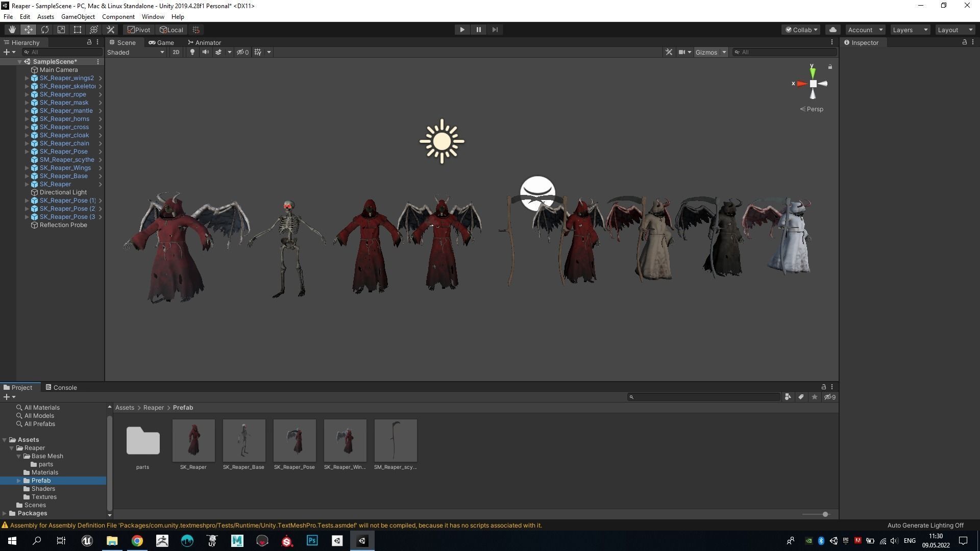Adjust the Project icon size slider
The width and height of the screenshot is (980, 551).
(x=816, y=514)
